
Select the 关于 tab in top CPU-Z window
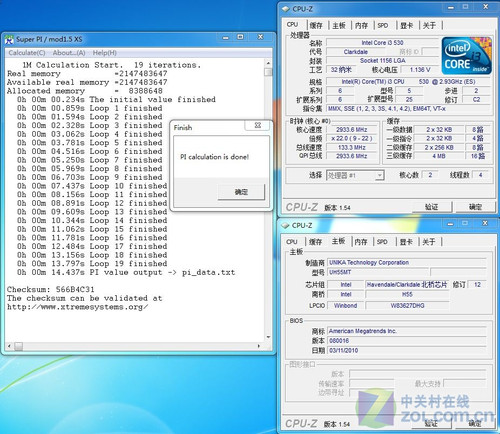click(429, 25)
